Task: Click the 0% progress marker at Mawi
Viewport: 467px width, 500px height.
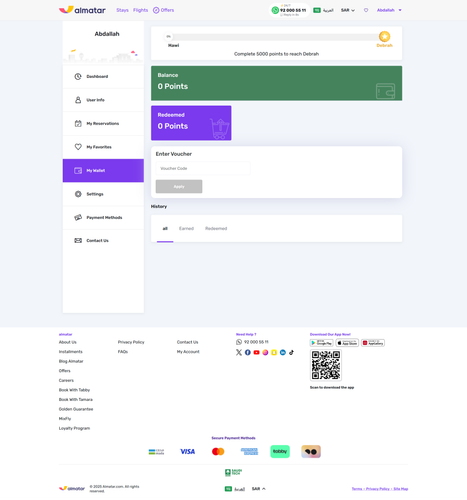Action: point(169,36)
